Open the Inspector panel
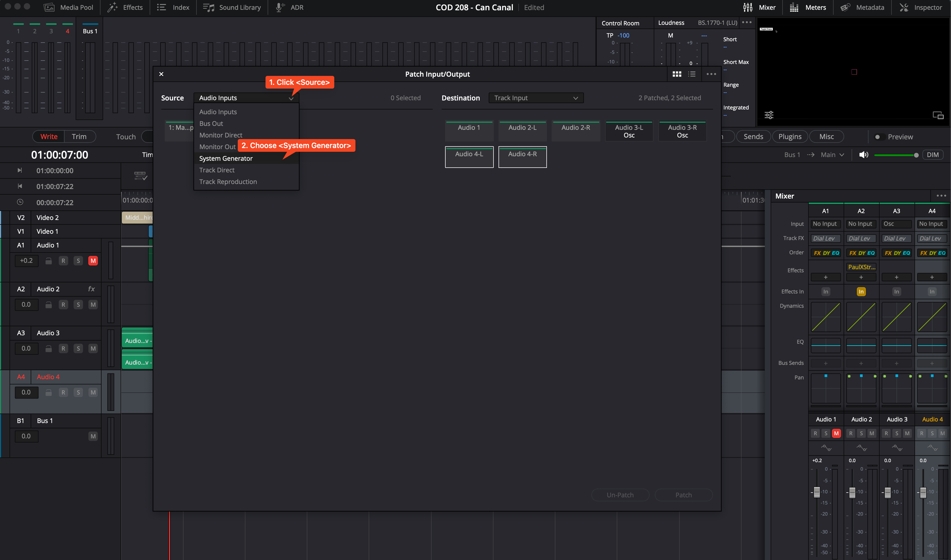The height and width of the screenshot is (560, 951). (x=921, y=7)
